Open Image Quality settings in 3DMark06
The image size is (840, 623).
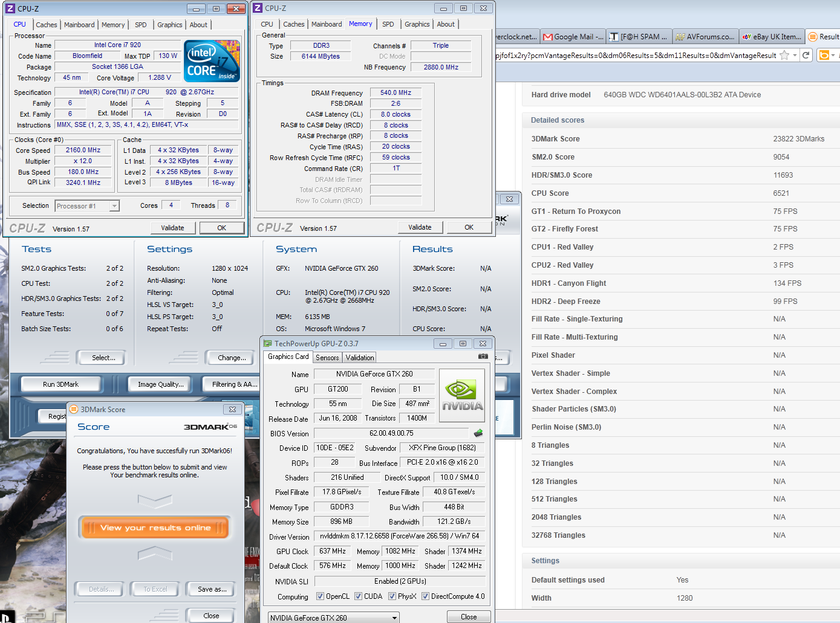tap(160, 384)
